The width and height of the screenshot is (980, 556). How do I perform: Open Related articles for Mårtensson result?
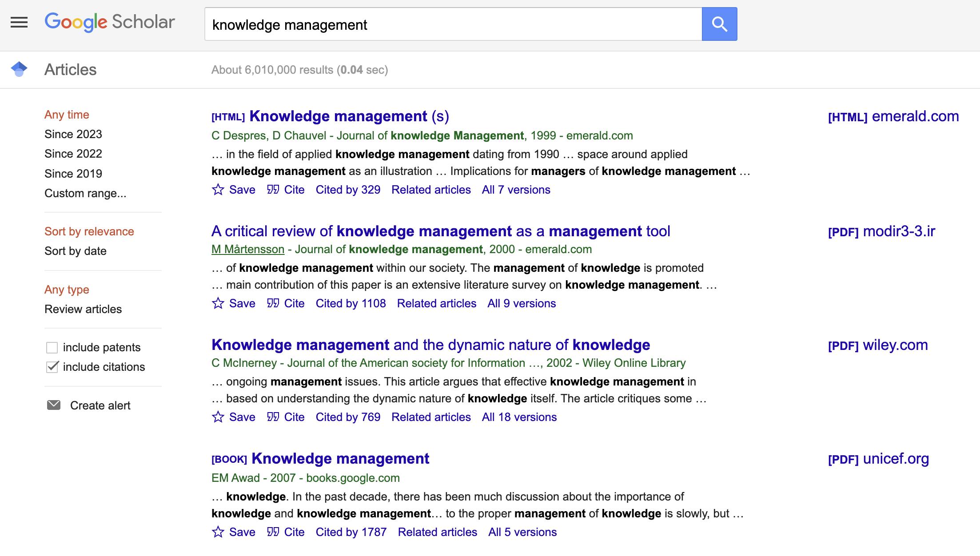coord(437,303)
